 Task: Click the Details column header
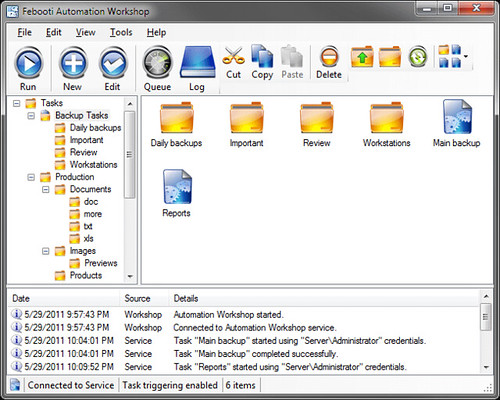pos(186,298)
